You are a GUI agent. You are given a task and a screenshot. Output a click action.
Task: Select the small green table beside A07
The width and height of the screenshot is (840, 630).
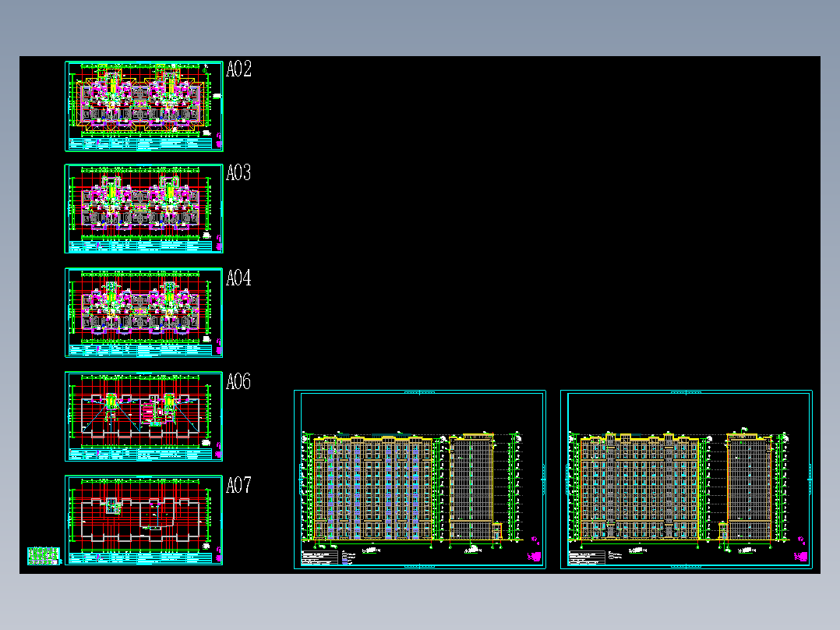pyautogui.click(x=44, y=556)
